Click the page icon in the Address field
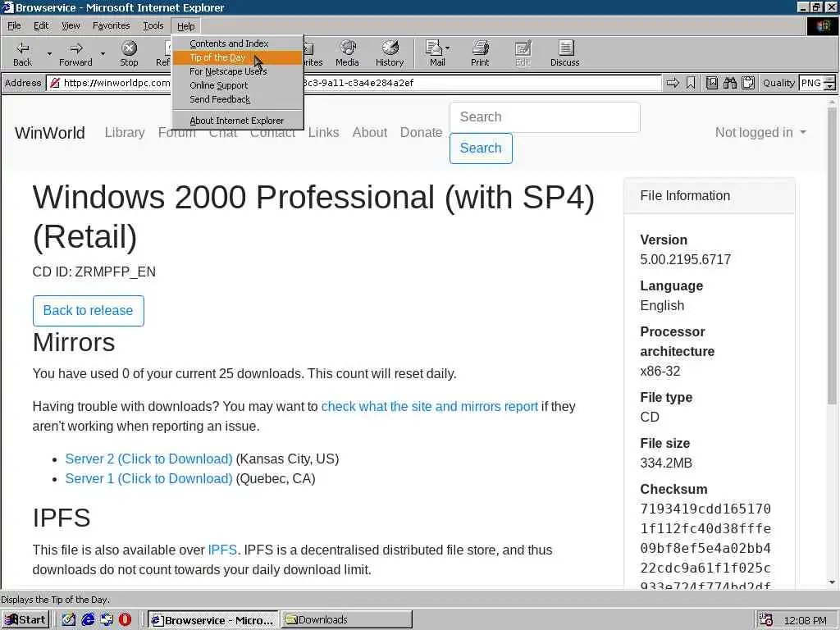 55,83
